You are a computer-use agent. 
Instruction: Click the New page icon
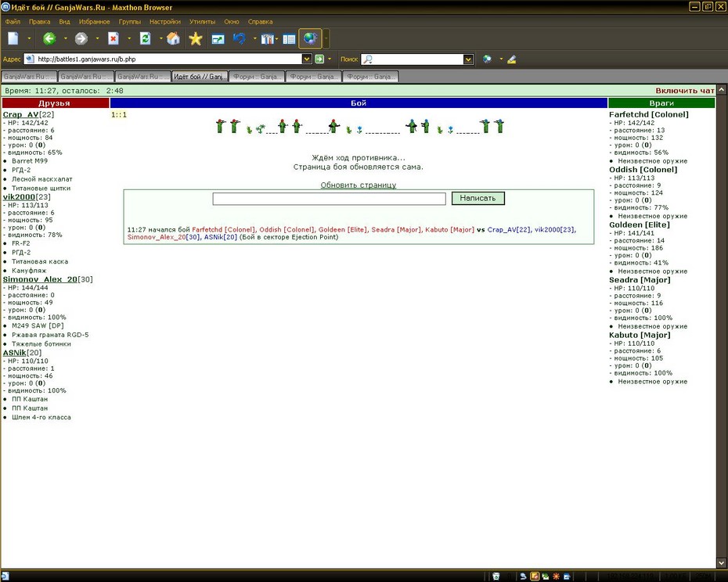tap(13, 38)
